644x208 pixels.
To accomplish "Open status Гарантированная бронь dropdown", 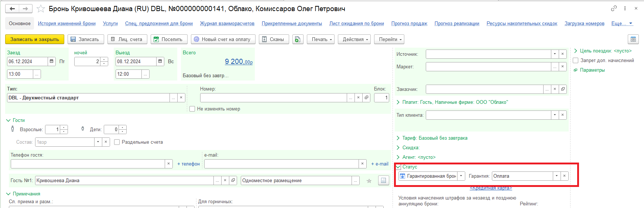I will click(x=461, y=176).
